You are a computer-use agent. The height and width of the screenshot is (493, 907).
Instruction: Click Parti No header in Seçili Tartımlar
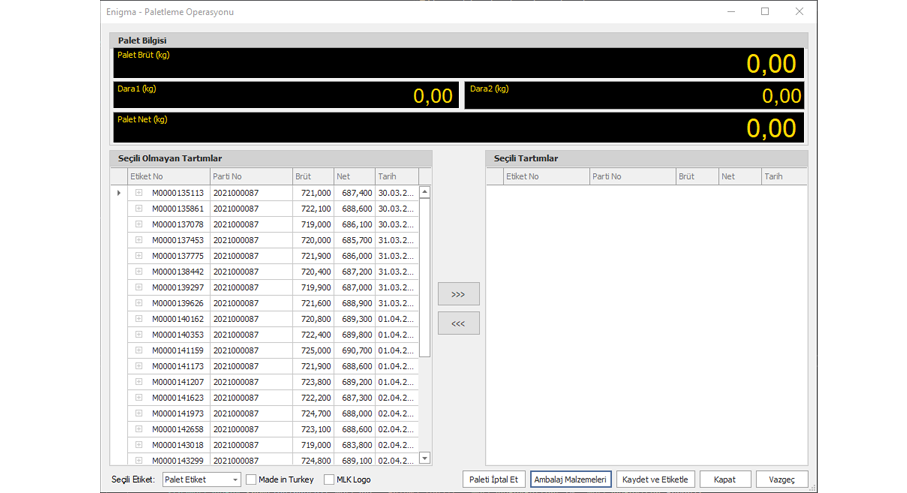pyautogui.click(x=631, y=176)
